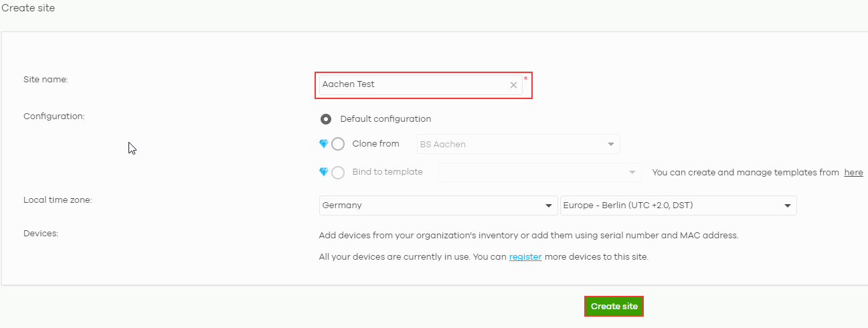Viewport: 868px width, 328px height.
Task: Choose the Clone from radio option
Action: click(x=338, y=144)
